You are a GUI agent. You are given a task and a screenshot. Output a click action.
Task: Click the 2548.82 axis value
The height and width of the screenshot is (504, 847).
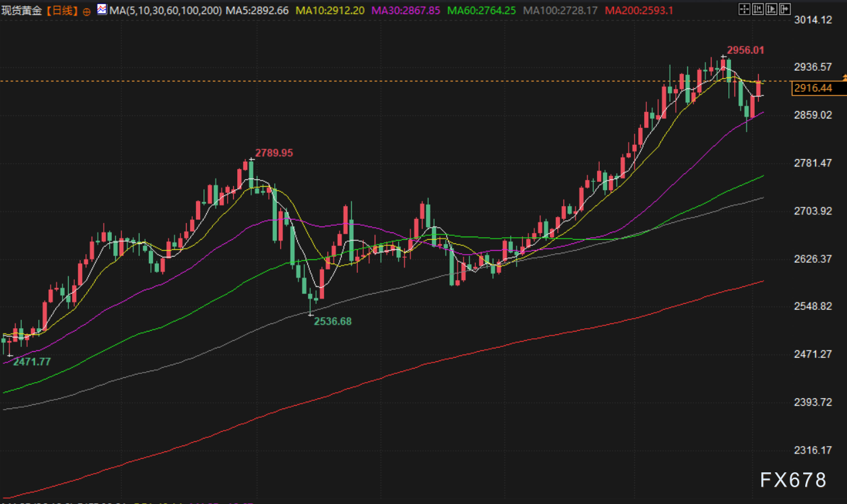tap(813, 307)
